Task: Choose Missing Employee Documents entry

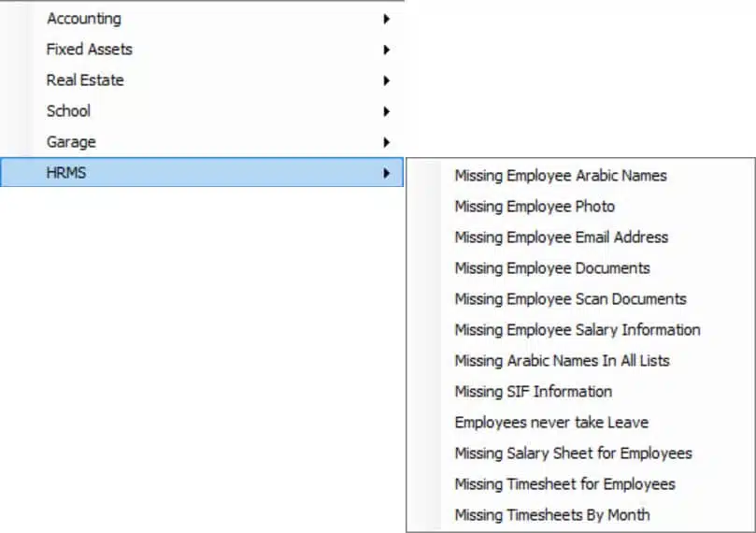Action: [x=580, y=268]
